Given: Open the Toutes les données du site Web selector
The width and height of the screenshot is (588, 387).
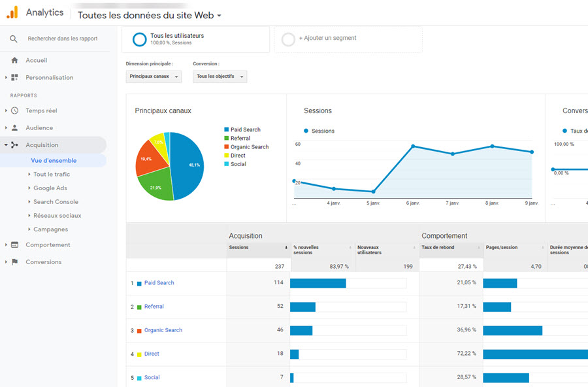Looking at the screenshot, I should click(149, 16).
